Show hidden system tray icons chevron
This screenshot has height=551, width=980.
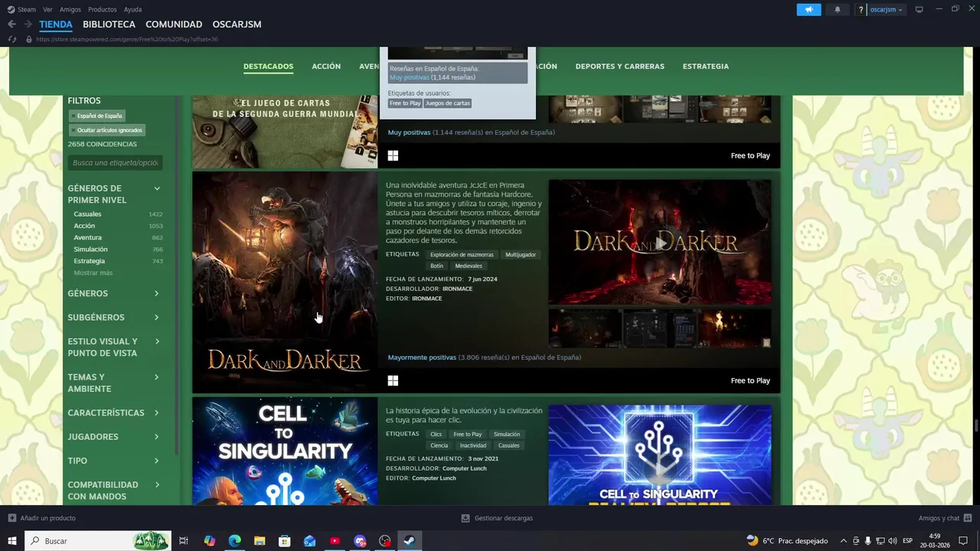(x=843, y=541)
